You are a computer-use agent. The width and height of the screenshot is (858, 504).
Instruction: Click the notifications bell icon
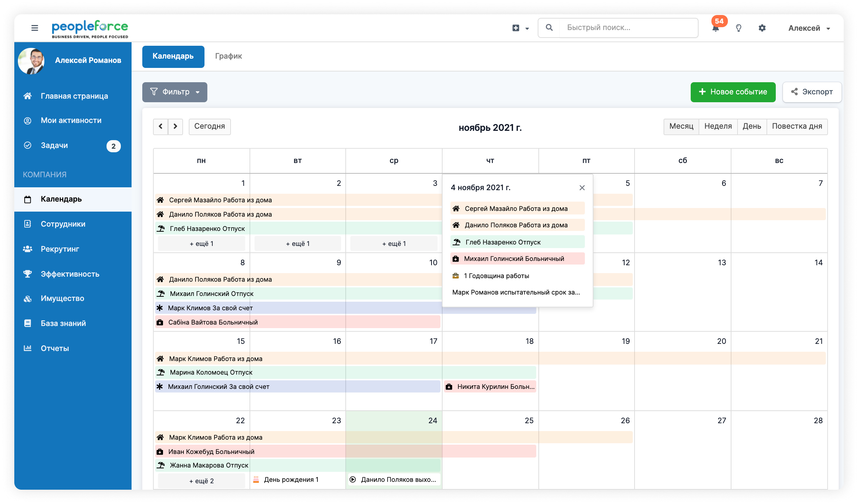(715, 29)
